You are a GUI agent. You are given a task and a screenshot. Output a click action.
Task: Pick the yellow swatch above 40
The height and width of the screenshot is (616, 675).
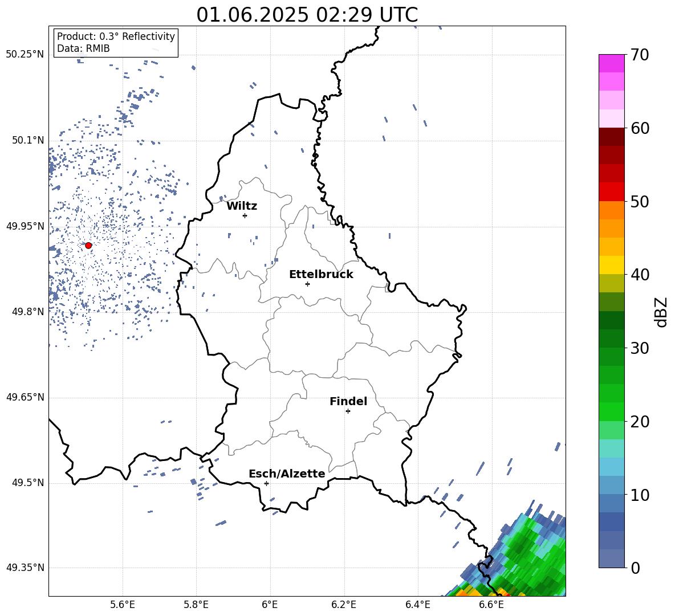611,265
